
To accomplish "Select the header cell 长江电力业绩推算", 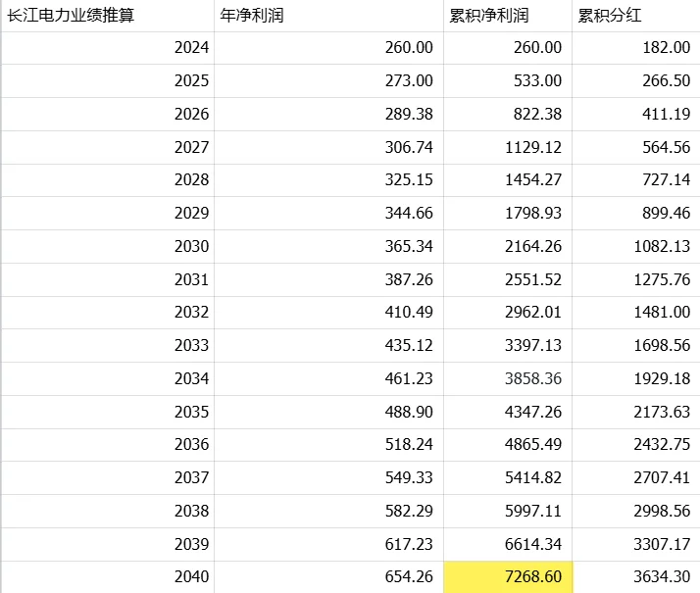I will [108, 16].
